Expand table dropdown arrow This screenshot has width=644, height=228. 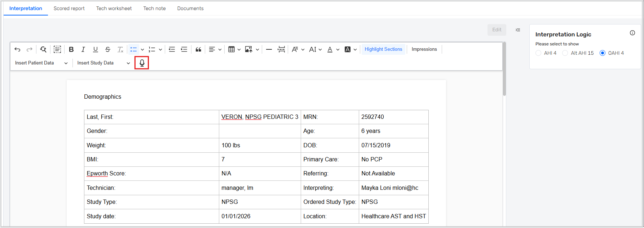239,50
